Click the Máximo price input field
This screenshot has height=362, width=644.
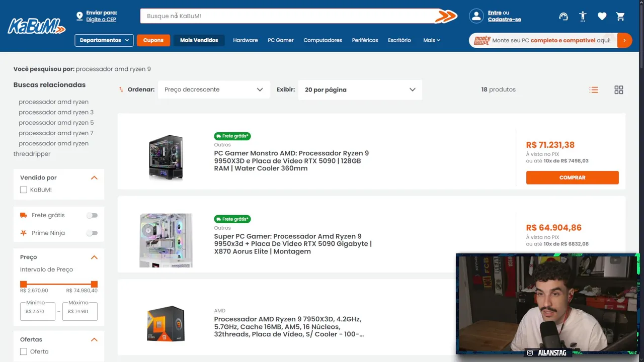click(x=80, y=311)
